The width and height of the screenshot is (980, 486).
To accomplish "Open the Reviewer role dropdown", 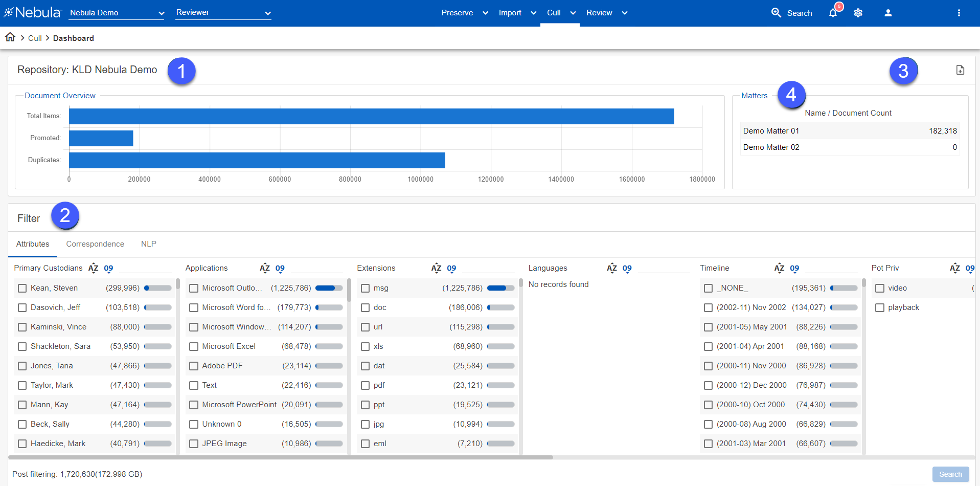I will pos(223,13).
